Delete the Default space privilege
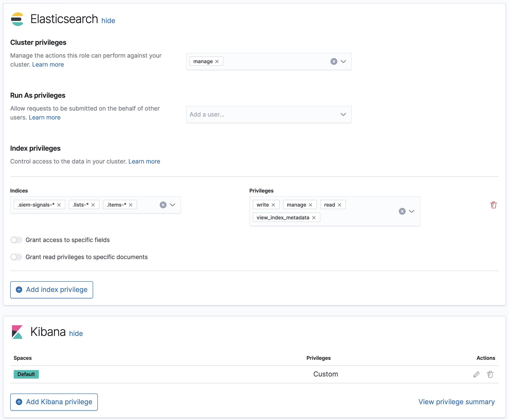The width and height of the screenshot is (509, 420). coord(490,374)
